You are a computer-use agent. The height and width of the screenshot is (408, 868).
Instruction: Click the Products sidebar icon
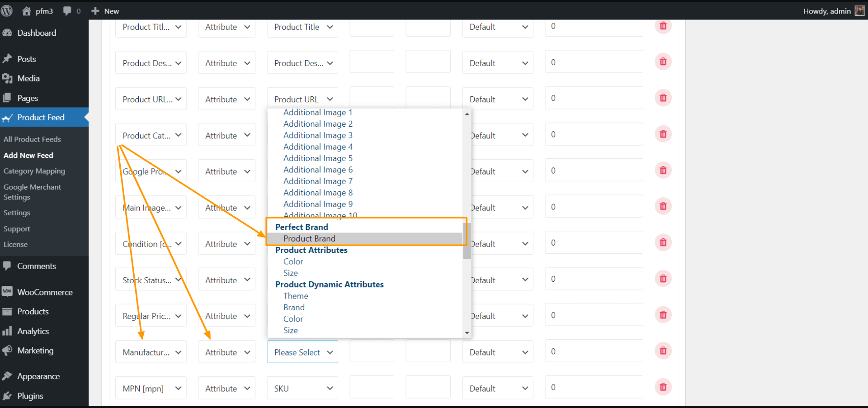tap(7, 311)
